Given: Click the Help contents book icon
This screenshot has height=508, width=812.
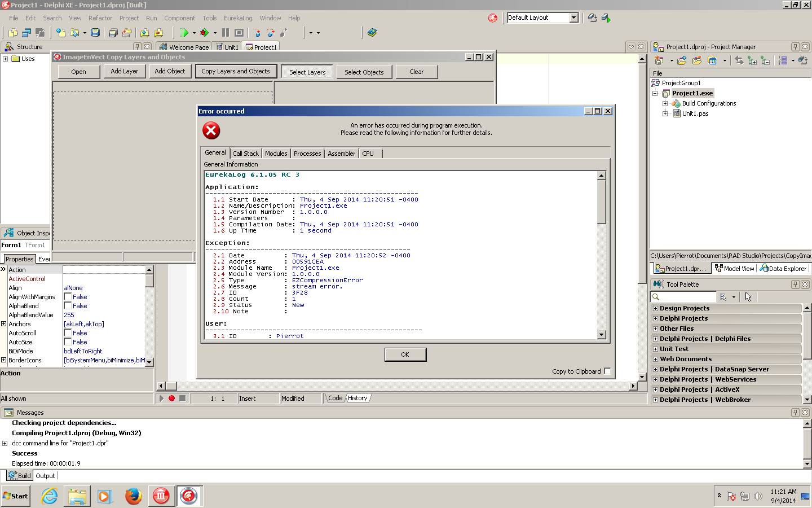Looking at the screenshot, I should [372, 33].
